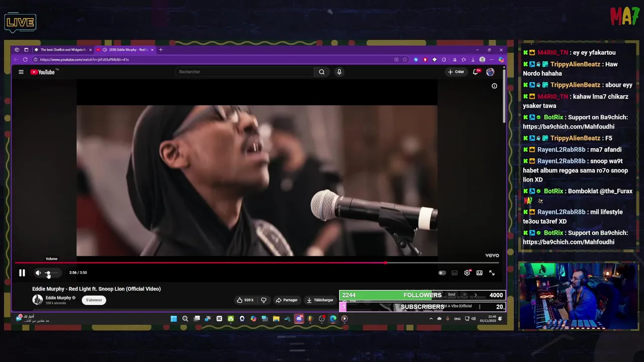Open YouTube notifications bell
Image resolution: width=644 pixels, height=362 pixels.
[475, 72]
